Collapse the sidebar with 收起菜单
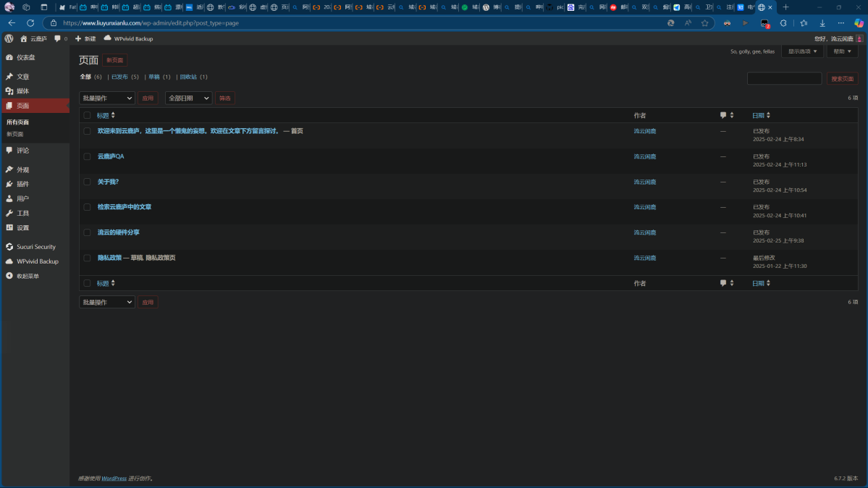 [28, 276]
